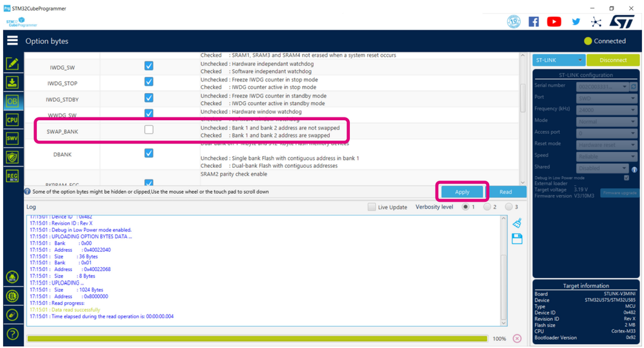Click the Shared info icon
The width and height of the screenshot is (644, 348).
coord(634,169)
